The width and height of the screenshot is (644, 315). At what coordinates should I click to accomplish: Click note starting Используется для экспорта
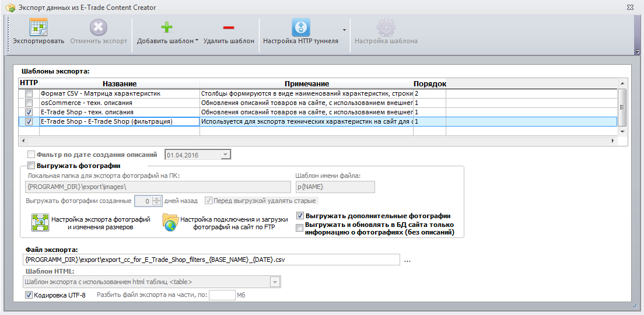(x=306, y=121)
